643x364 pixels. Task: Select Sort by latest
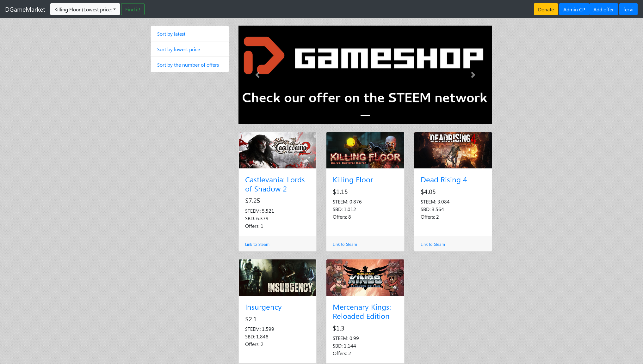tap(171, 34)
